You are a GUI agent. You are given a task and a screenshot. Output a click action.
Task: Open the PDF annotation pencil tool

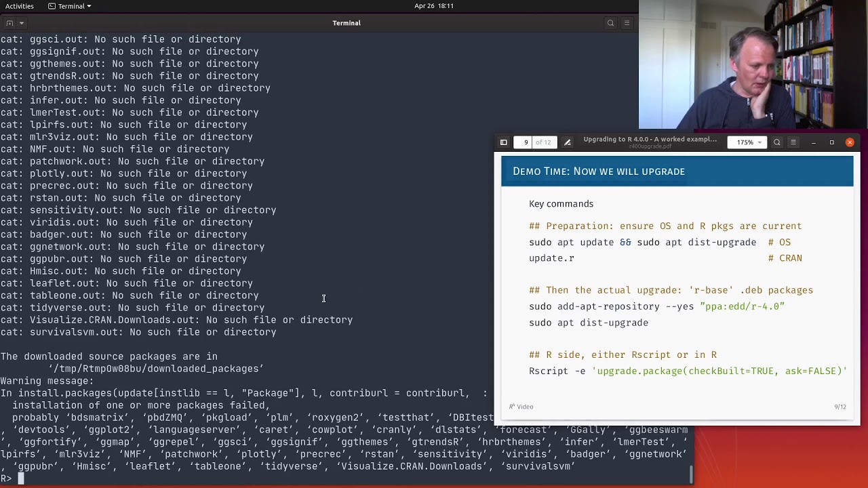pyautogui.click(x=568, y=142)
